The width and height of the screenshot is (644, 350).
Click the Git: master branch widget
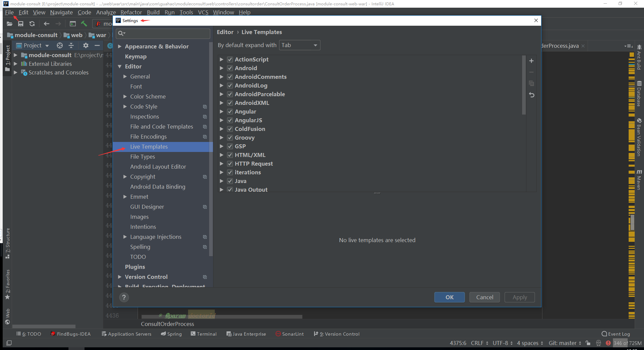(x=565, y=343)
